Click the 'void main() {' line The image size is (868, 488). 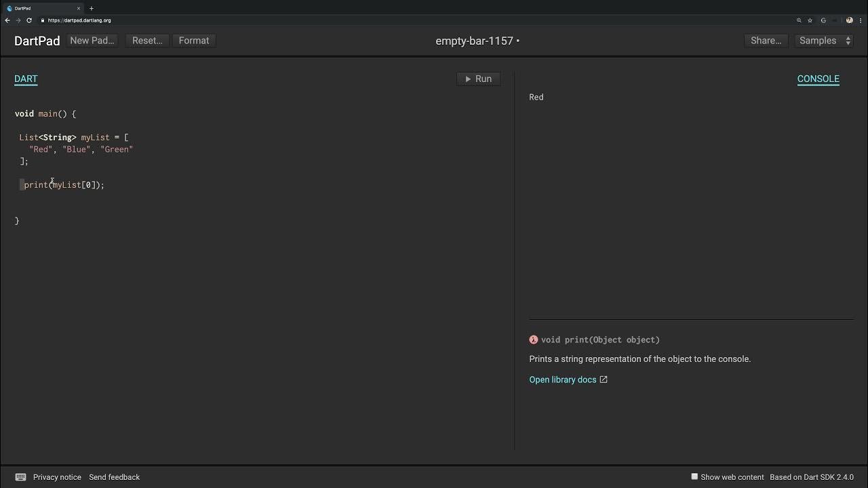pos(45,114)
